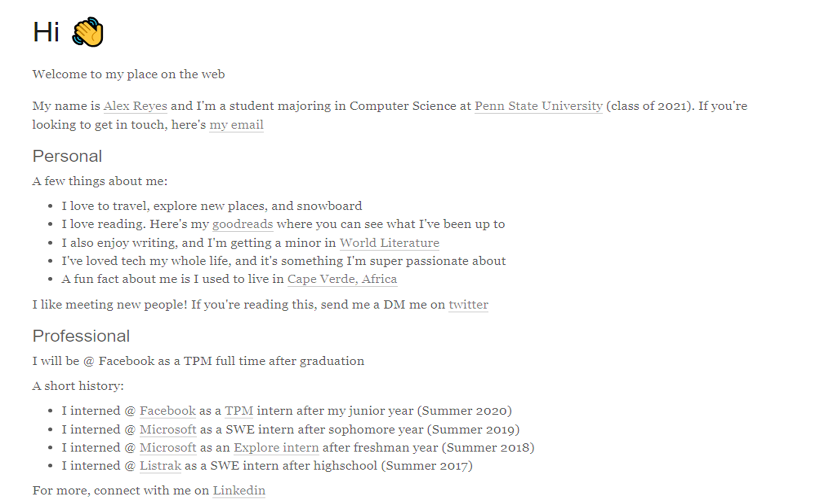Follow the World Literature link
The image size is (838, 504).
389,243
